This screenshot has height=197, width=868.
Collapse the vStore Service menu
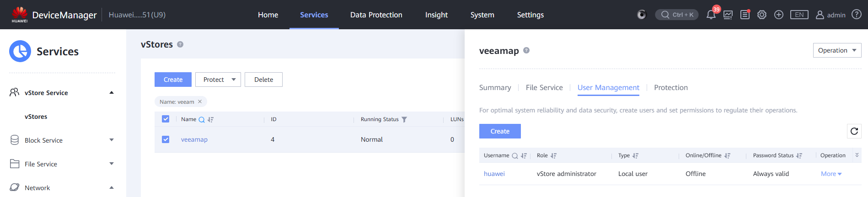coord(112,92)
